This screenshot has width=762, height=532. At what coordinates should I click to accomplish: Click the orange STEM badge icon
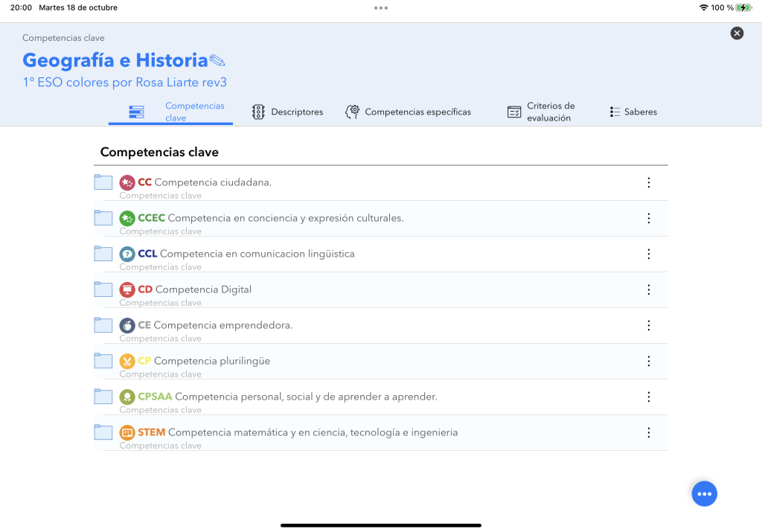click(127, 432)
